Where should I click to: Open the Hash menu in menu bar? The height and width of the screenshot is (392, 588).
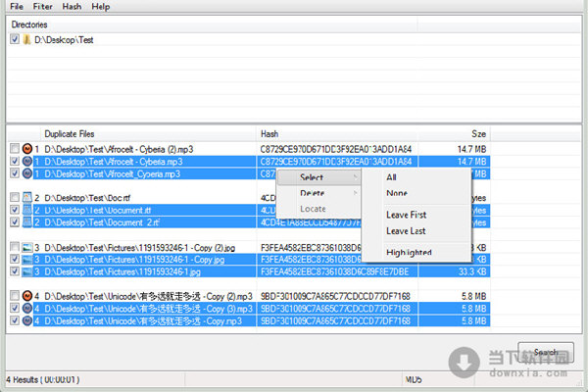(x=72, y=6)
